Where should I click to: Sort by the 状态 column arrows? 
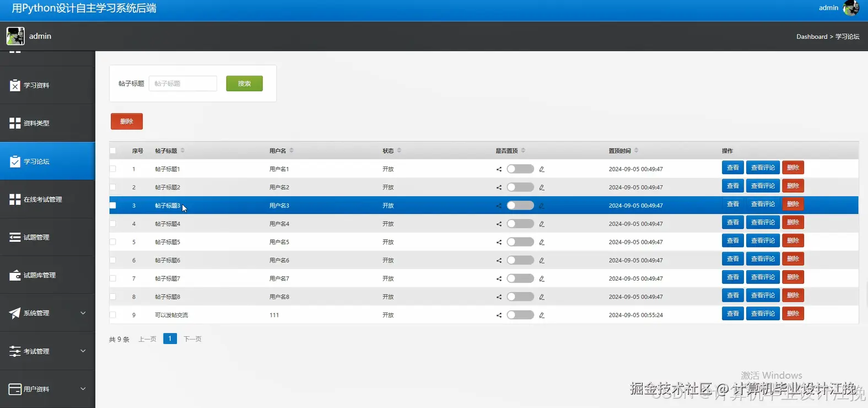(399, 151)
